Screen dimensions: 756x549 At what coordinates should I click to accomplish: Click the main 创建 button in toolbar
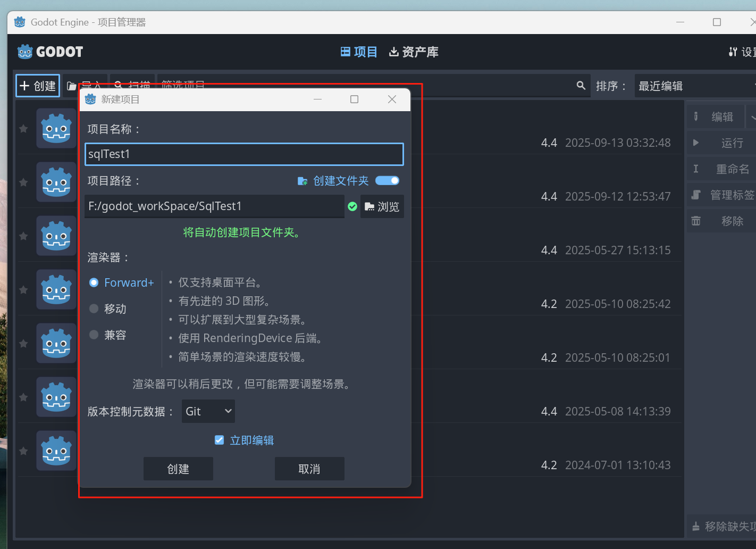(x=38, y=86)
